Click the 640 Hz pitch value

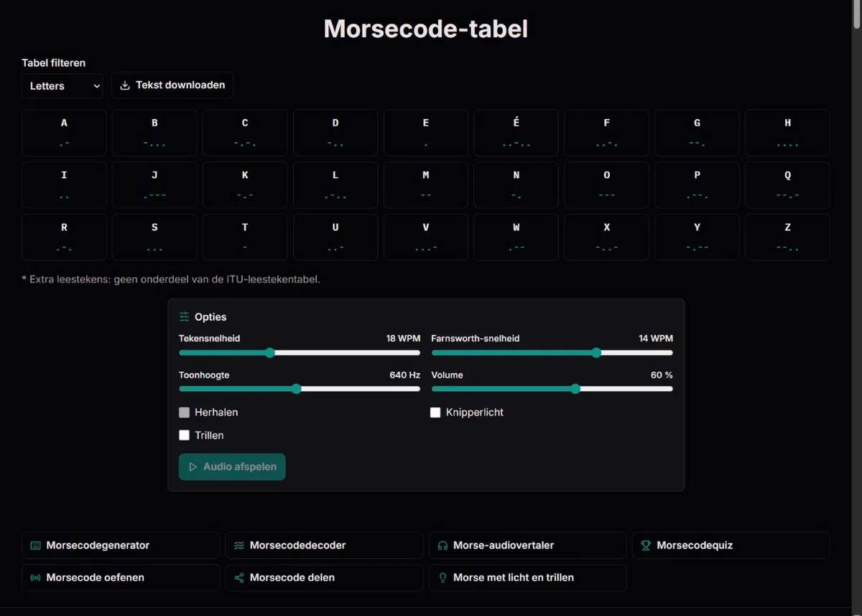coord(405,375)
